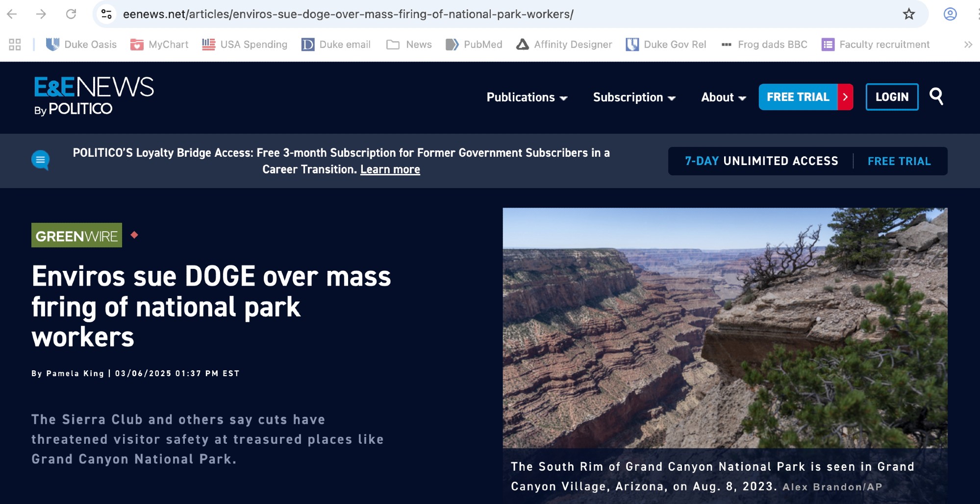
Task: Click the LOGIN button
Action: pos(892,97)
